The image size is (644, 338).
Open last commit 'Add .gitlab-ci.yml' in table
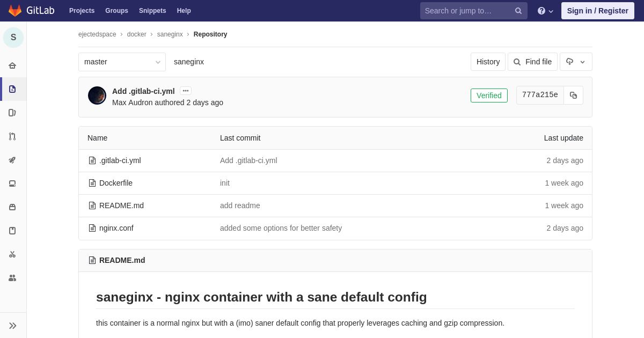click(x=248, y=160)
